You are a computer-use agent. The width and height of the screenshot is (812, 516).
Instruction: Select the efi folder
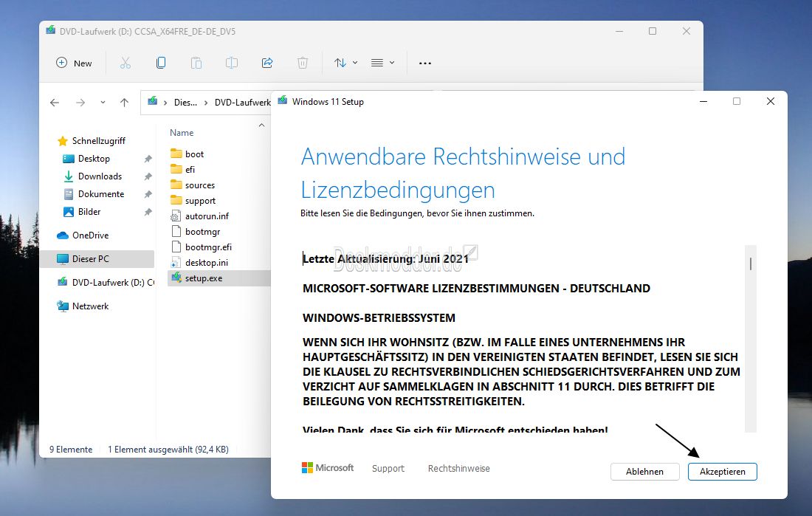click(x=190, y=169)
